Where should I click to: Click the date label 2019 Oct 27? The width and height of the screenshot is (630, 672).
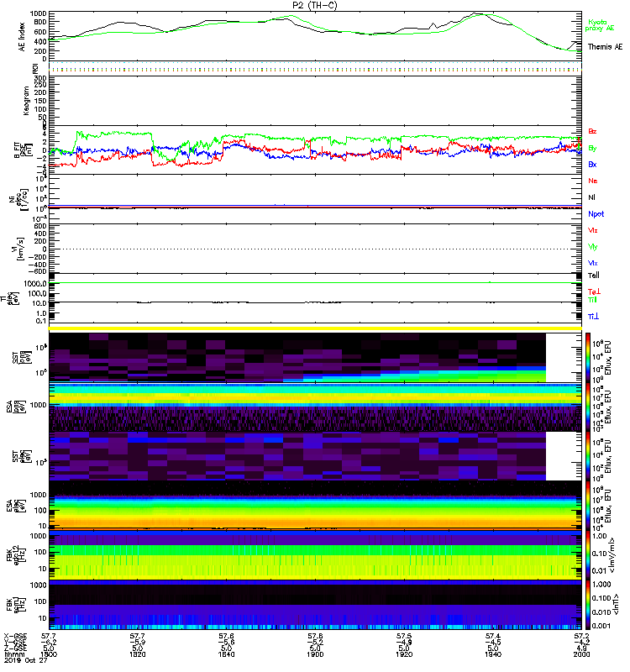coord(26,660)
